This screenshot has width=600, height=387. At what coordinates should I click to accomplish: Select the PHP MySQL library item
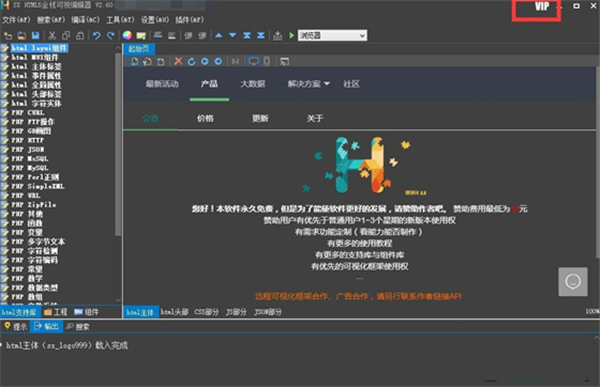click(x=30, y=168)
